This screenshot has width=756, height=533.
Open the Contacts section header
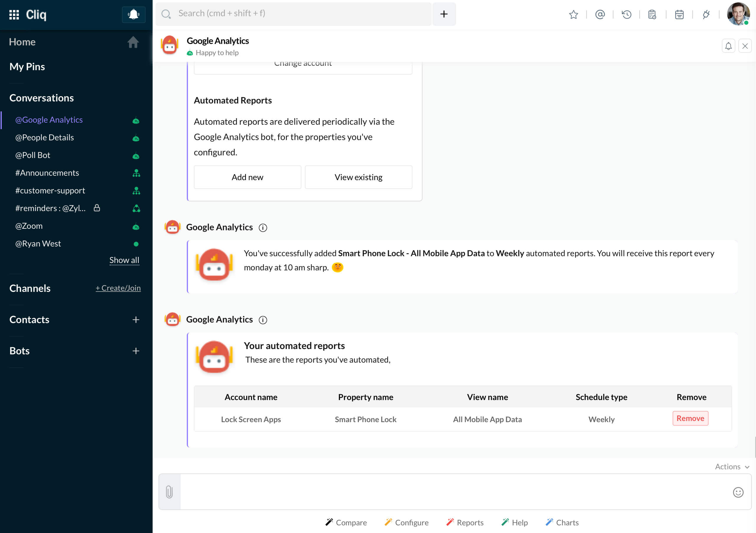pos(29,320)
